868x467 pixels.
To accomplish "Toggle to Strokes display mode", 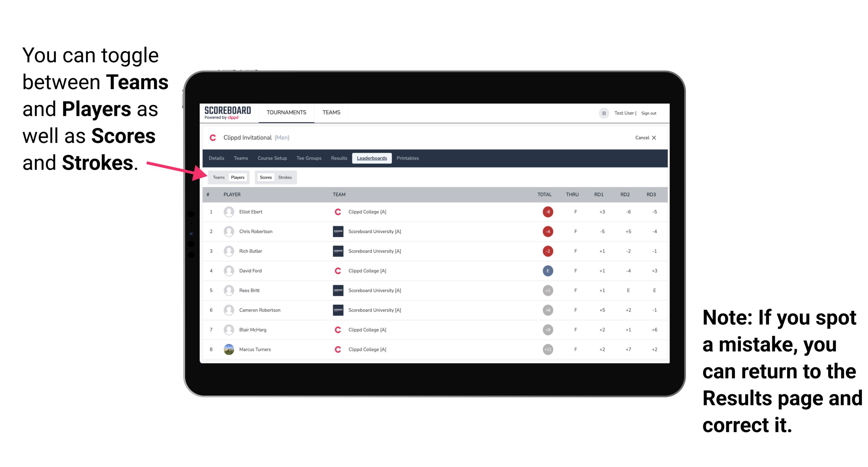I will click(x=284, y=177).
